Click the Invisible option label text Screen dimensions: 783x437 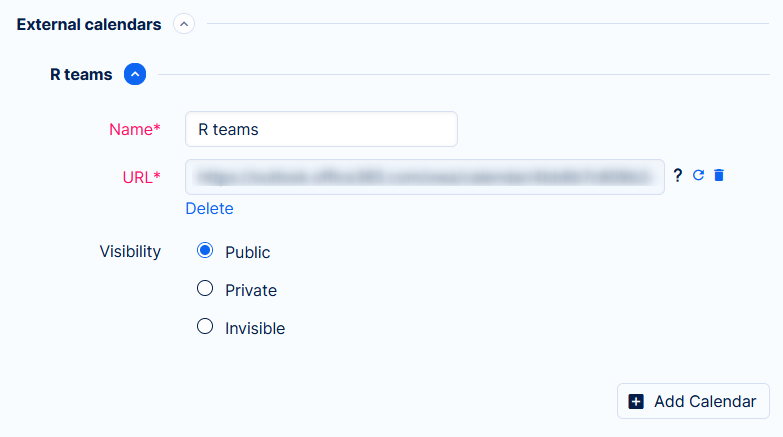(x=255, y=328)
